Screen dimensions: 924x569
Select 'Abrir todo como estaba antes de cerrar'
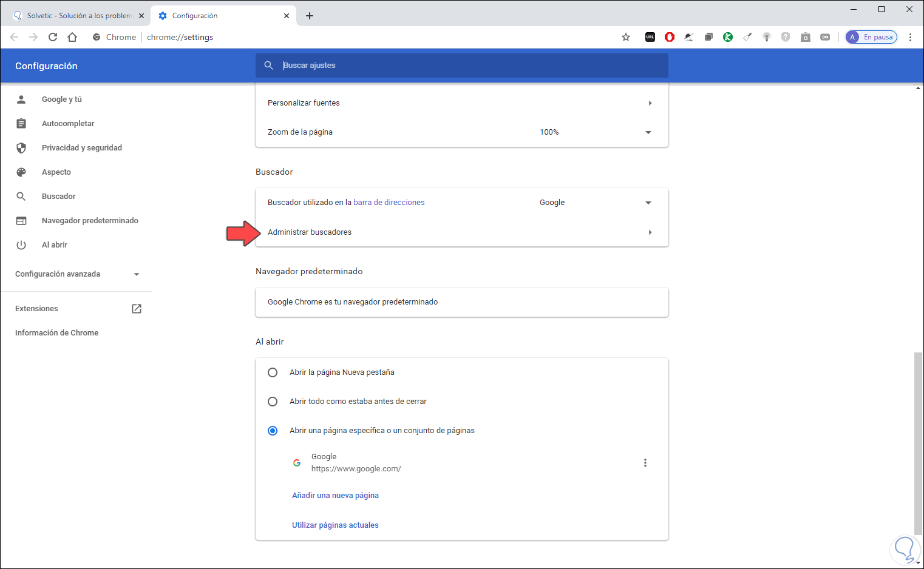(x=273, y=402)
